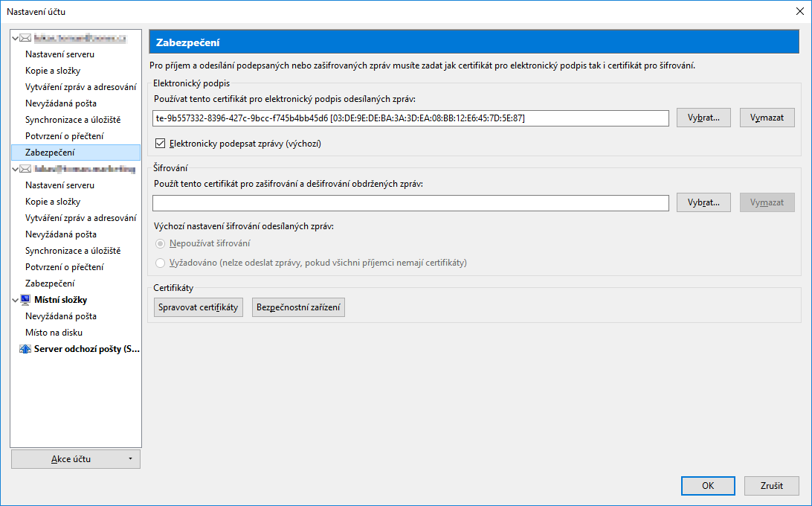Open second account's Zabezpečení settings
812x506 pixels.
[x=50, y=284]
